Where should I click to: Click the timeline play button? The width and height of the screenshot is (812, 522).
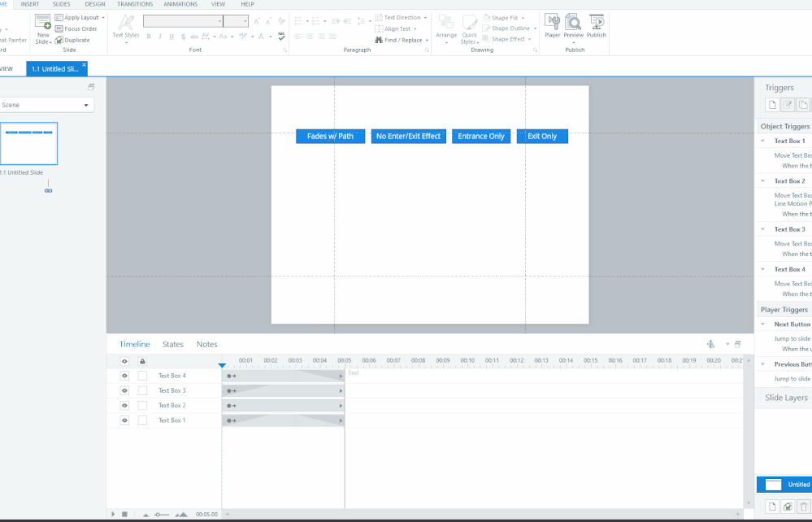(x=114, y=514)
